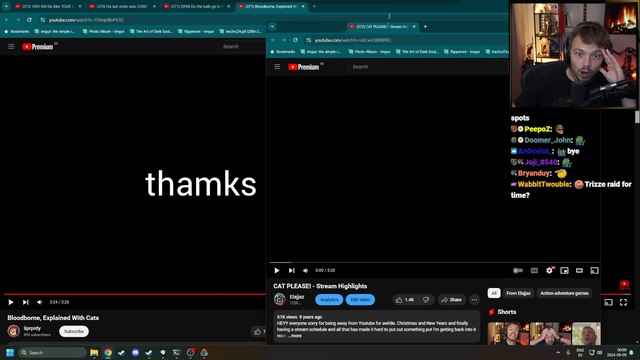Cast icon in the background Bloodborne player
Viewport: 640px width, 360px height.
coord(609,302)
